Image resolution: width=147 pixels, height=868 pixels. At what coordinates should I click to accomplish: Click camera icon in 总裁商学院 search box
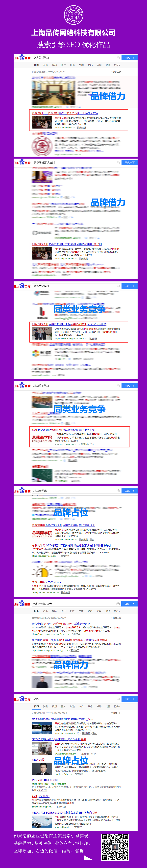coord(118,491)
